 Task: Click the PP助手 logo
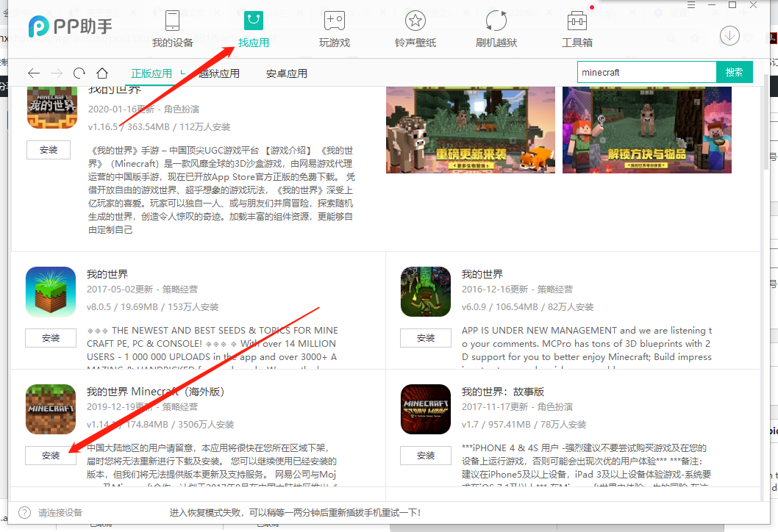click(70, 26)
